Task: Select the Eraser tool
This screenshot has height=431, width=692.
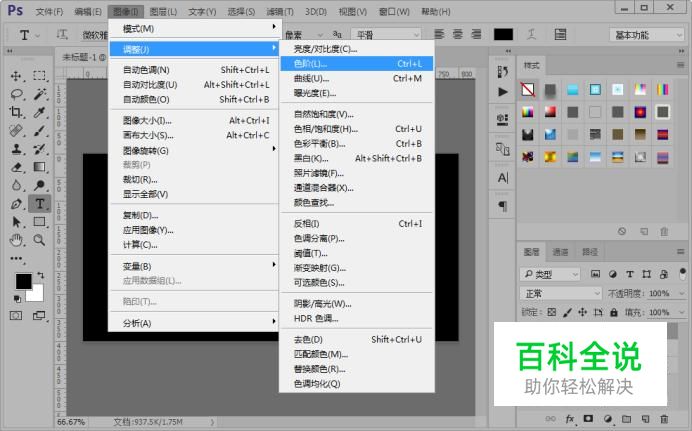Action: coord(16,167)
